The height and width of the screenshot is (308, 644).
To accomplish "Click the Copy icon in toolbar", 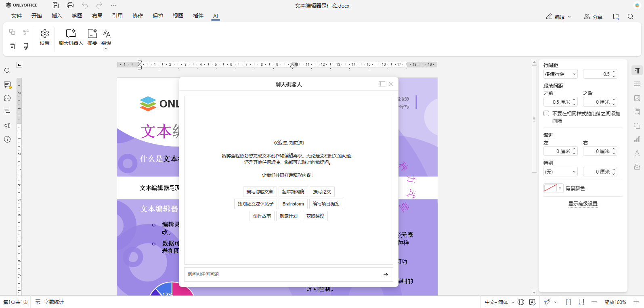I will (12, 32).
